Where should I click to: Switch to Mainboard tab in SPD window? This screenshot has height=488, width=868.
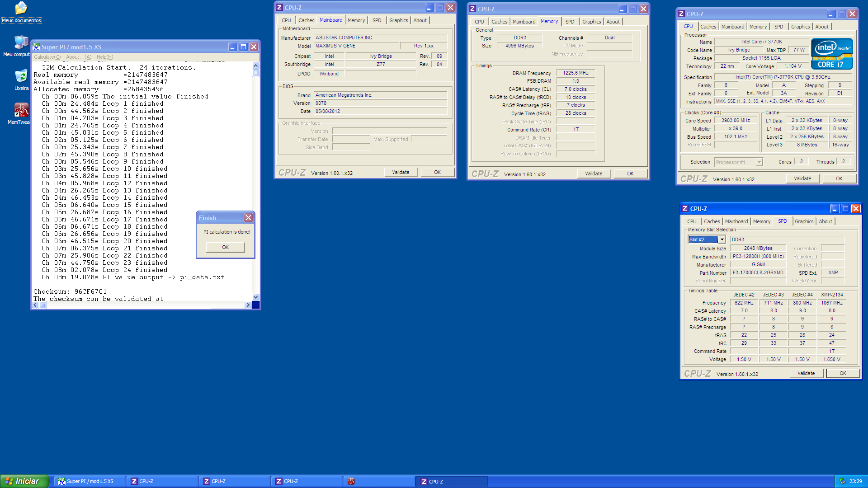[736, 221]
